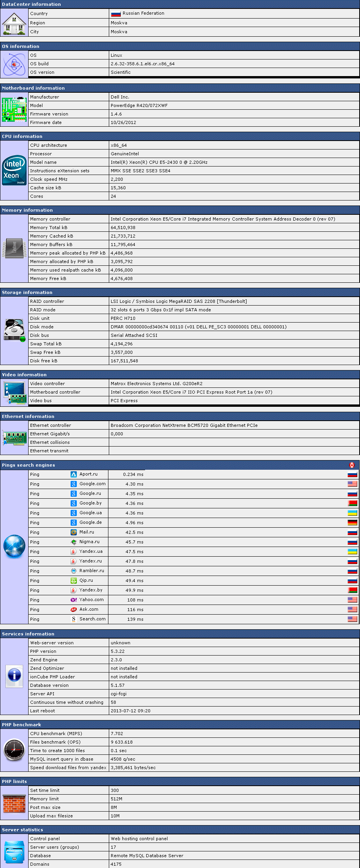Viewport: 360px width, 868px height.
Task: Click the Ethernet network card icon
Action: pos(14,438)
